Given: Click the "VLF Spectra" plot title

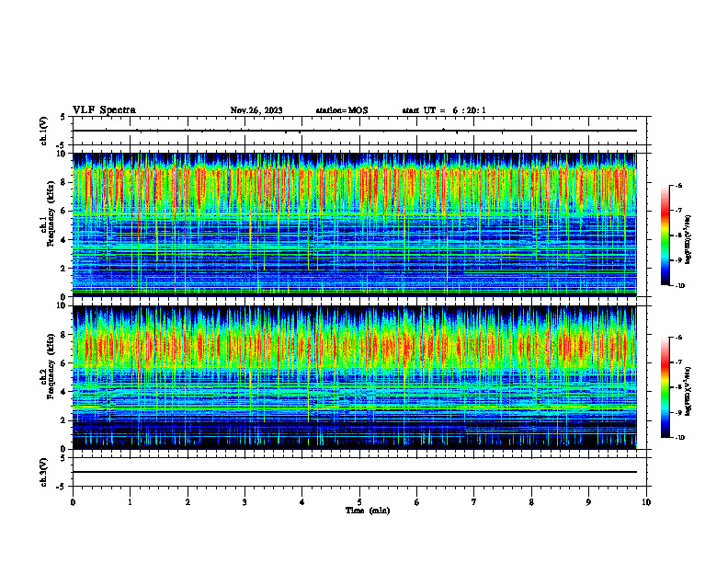Looking at the screenshot, I should click(x=104, y=110).
